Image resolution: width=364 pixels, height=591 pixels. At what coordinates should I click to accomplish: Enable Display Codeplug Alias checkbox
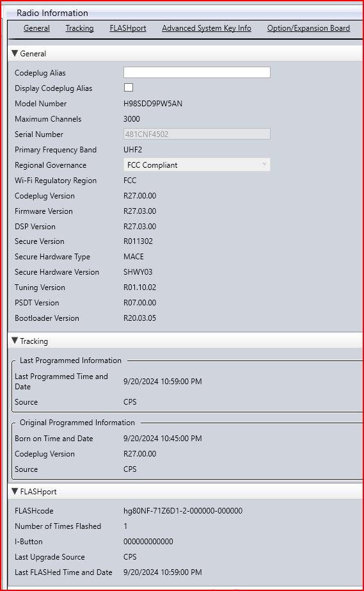point(129,88)
